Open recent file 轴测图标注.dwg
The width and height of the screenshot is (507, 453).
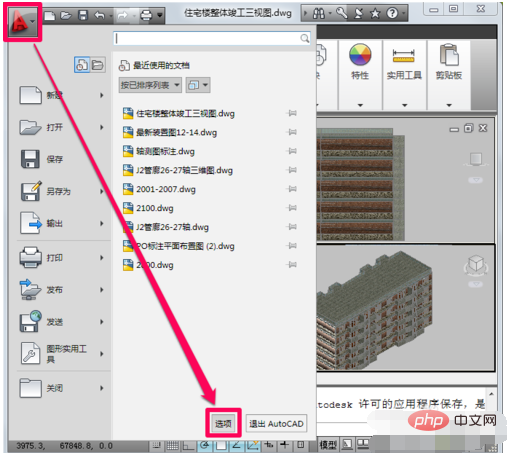159,151
